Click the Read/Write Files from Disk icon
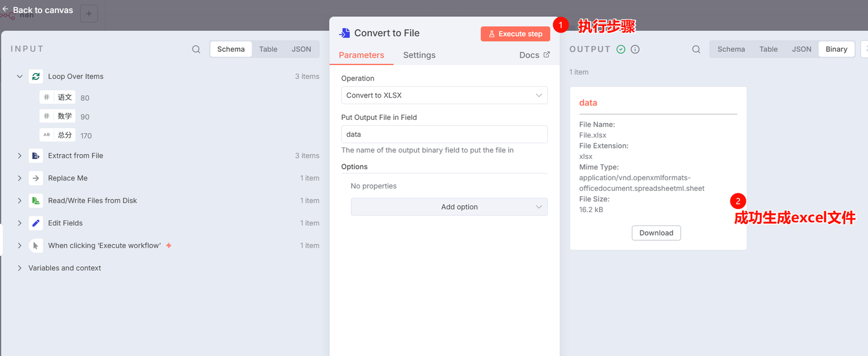Image resolution: width=868 pixels, height=356 pixels. pos(36,201)
